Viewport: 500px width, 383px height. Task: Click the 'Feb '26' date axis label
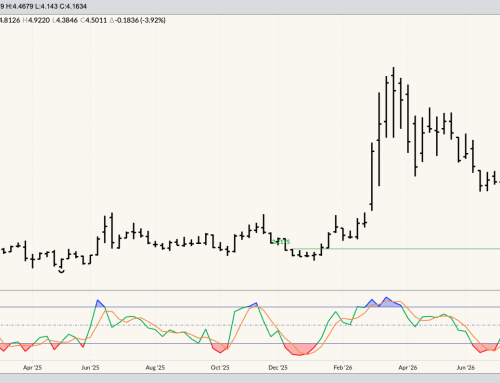tap(343, 368)
